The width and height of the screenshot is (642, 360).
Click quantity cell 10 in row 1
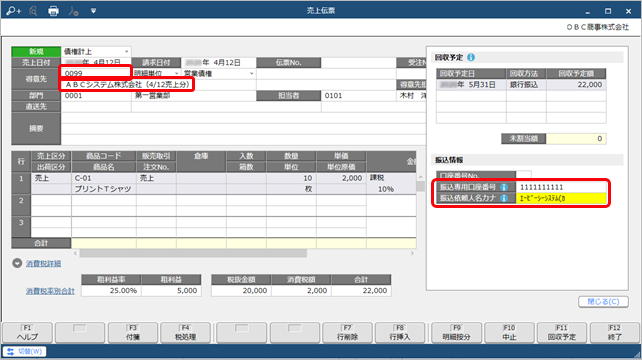(291, 178)
